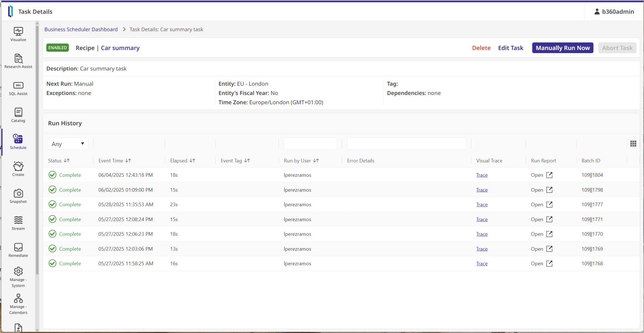Open Trace link for 05/28/2025 run
This screenshot has height=333, width=644.
482,205
